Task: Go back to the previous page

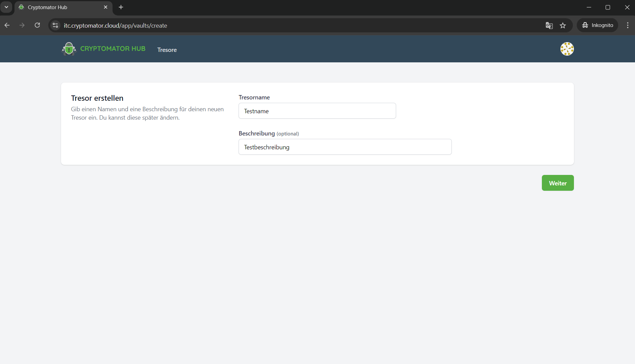Action: tap(7, 25)
